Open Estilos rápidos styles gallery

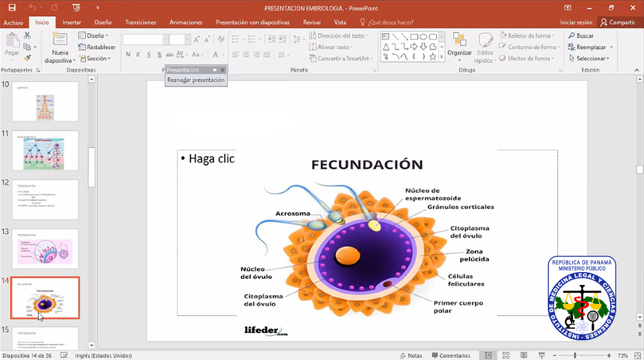click(x=485, y=48)
